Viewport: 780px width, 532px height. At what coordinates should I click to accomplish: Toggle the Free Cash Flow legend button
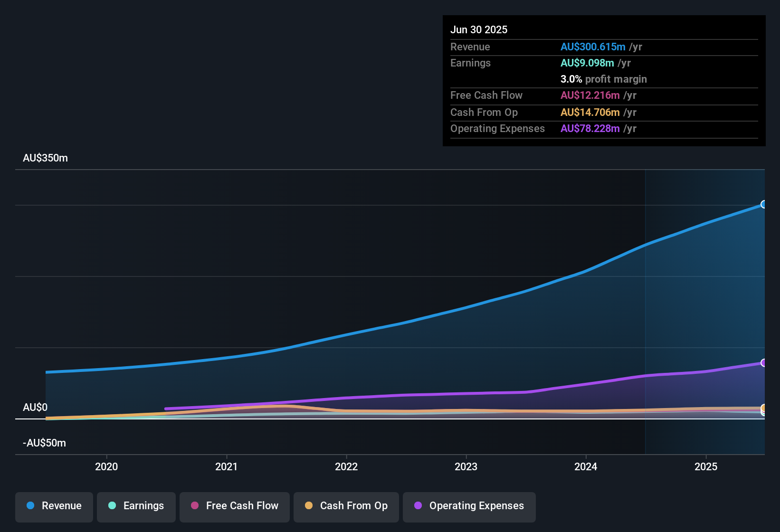tap(235, 507)
